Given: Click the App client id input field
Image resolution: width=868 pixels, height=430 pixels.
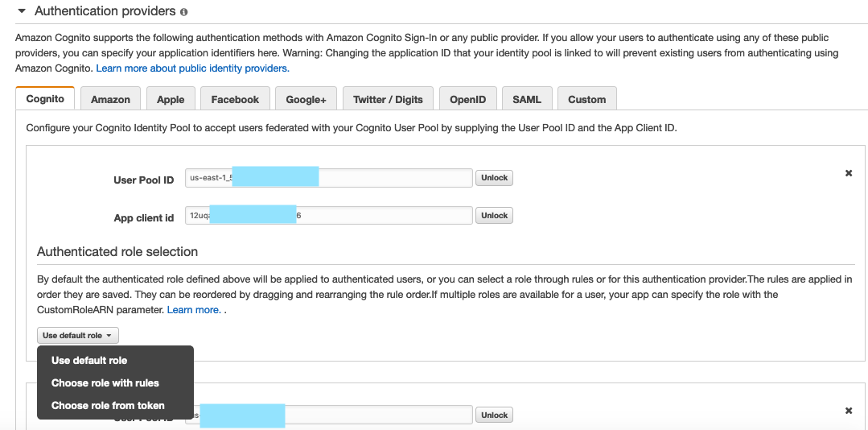Looking at the screenshot, I should 385,216.
